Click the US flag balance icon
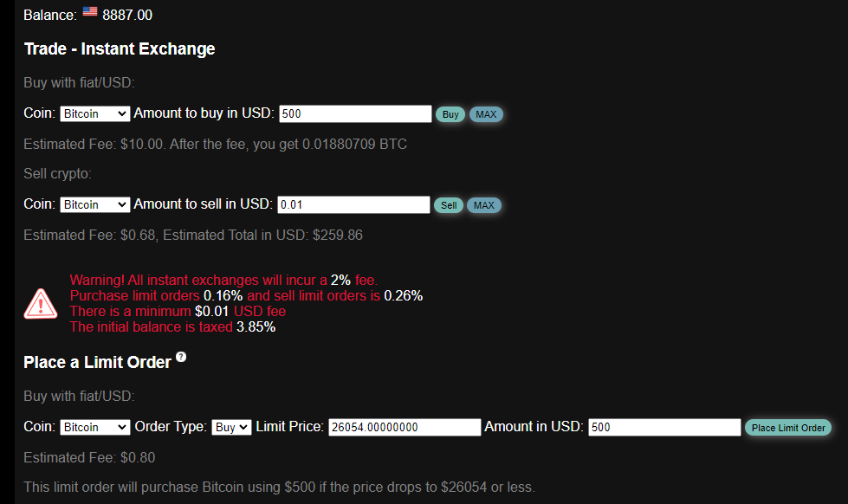Image resolution: width=848 pixels, height=504 pixels. [90, 11]
